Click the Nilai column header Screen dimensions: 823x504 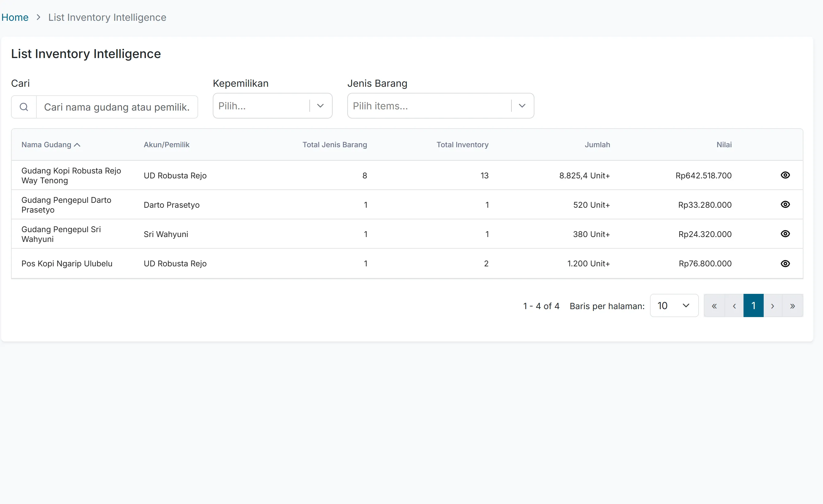point(724,145)
